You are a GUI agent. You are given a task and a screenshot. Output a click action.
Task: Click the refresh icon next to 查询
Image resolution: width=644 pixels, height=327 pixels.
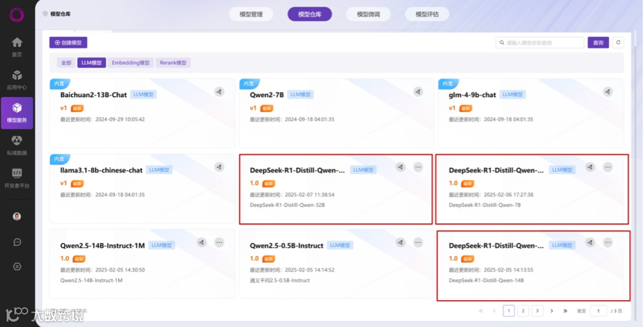pos(618,42)
